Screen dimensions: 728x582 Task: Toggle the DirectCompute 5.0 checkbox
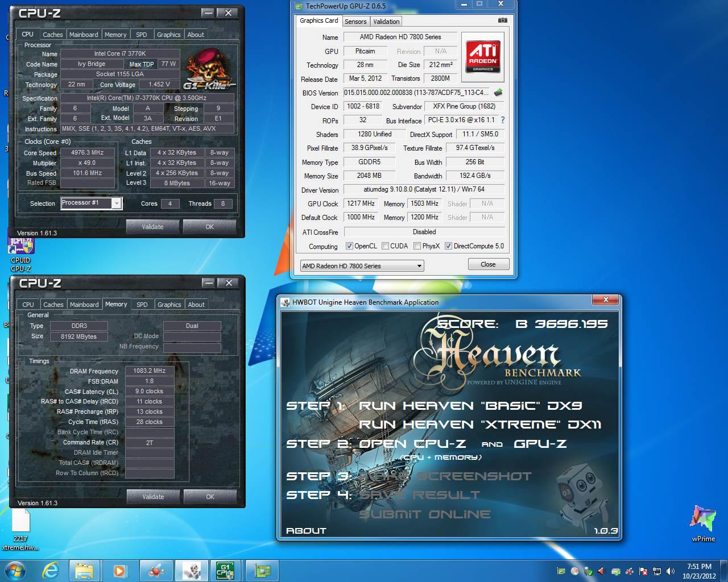pyautogui.click(x=448, y=246)
